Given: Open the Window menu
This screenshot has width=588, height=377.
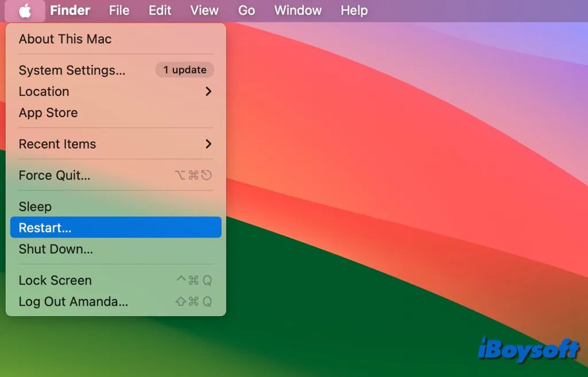Looking at the screenshot, I should [297, 10].
